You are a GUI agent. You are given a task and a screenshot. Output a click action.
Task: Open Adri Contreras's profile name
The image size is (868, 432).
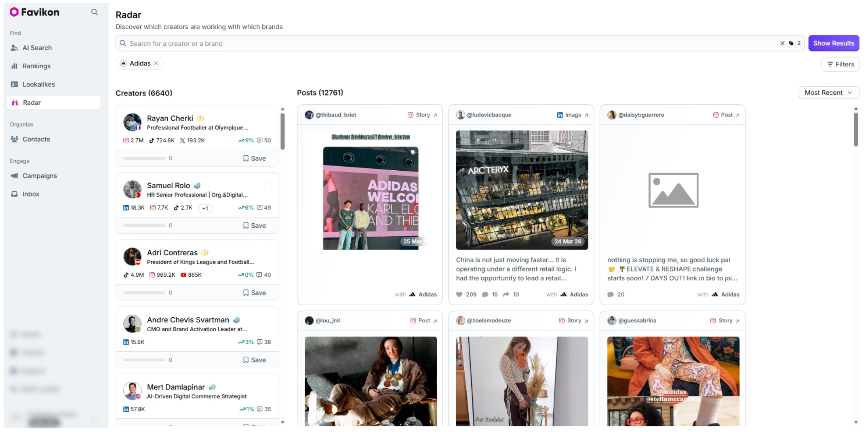[173, 253]
